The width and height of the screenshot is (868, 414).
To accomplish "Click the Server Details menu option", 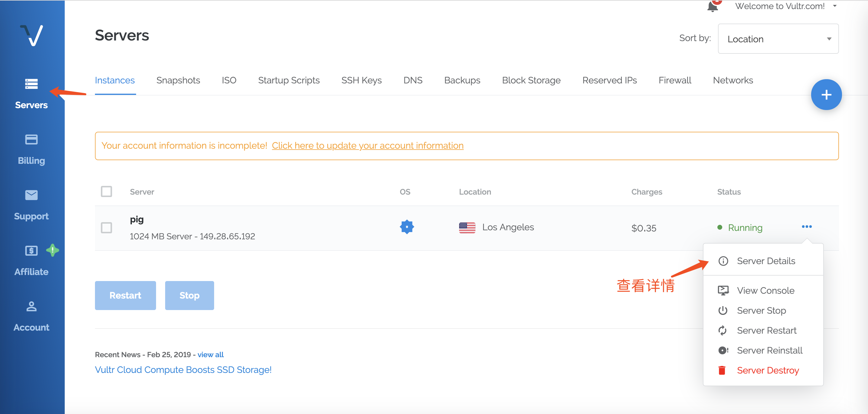I will (x=766, y=261).
